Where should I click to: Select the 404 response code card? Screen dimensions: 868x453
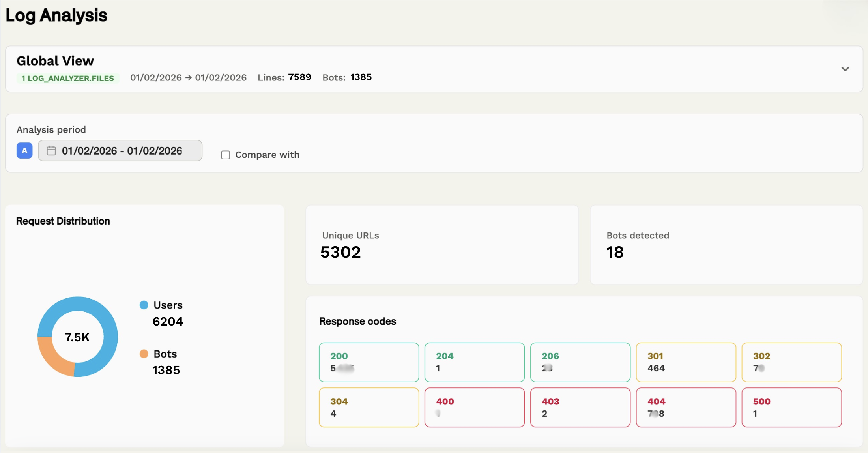686,407
